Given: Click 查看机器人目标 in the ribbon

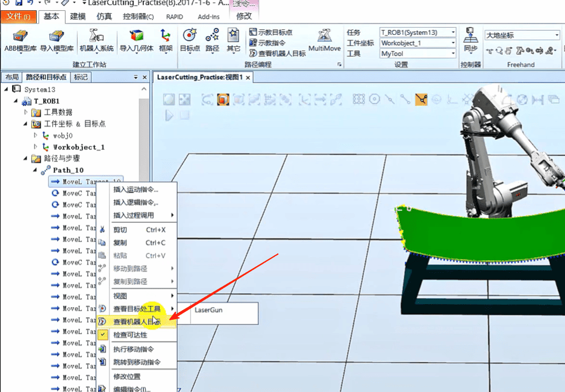Looking at the screenshot, I should pos(278,54).
